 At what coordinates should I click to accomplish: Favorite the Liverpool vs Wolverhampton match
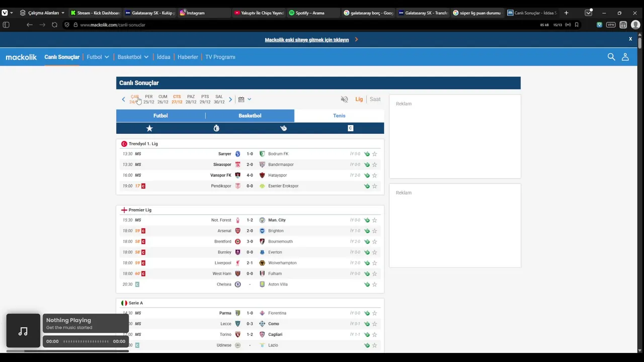(x=374, y=263)
